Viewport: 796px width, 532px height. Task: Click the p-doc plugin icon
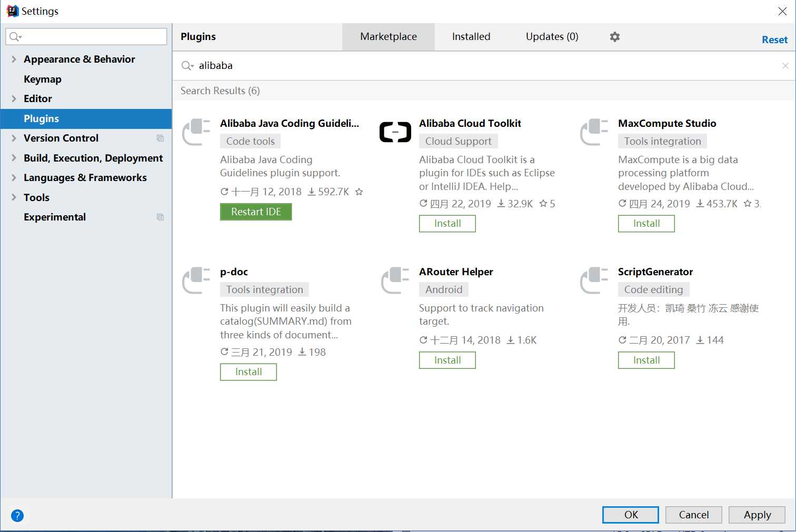click(196, 280)
